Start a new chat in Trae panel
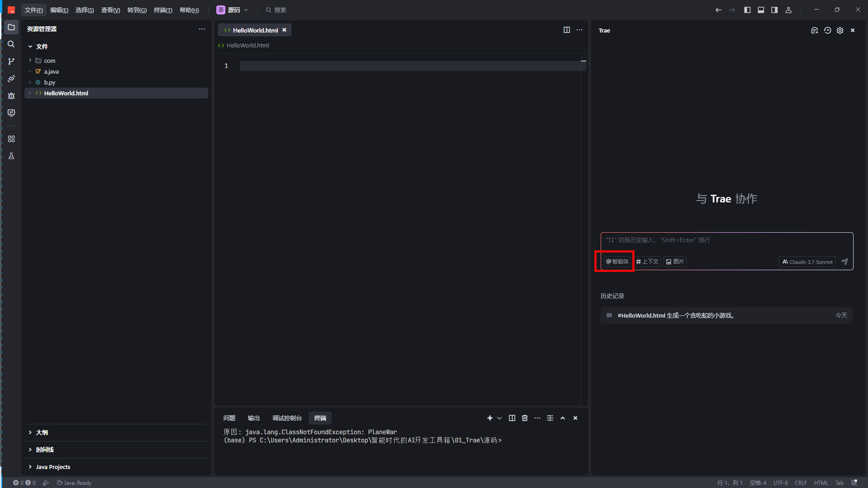The image size is (868, 488). pyautogui.click(x=814, y=30)
